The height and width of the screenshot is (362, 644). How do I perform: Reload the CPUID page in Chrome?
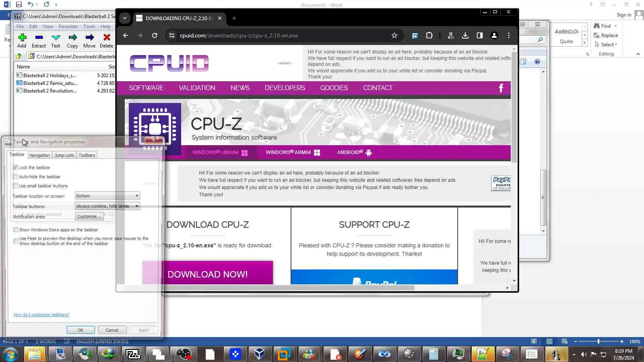click(155, 35)
